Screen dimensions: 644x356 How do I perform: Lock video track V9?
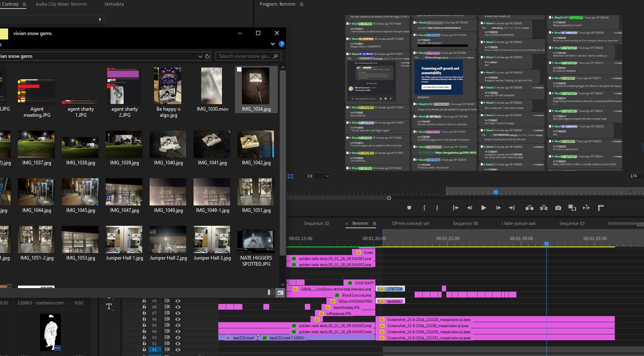pyautogui.click(x=144, y=301)
